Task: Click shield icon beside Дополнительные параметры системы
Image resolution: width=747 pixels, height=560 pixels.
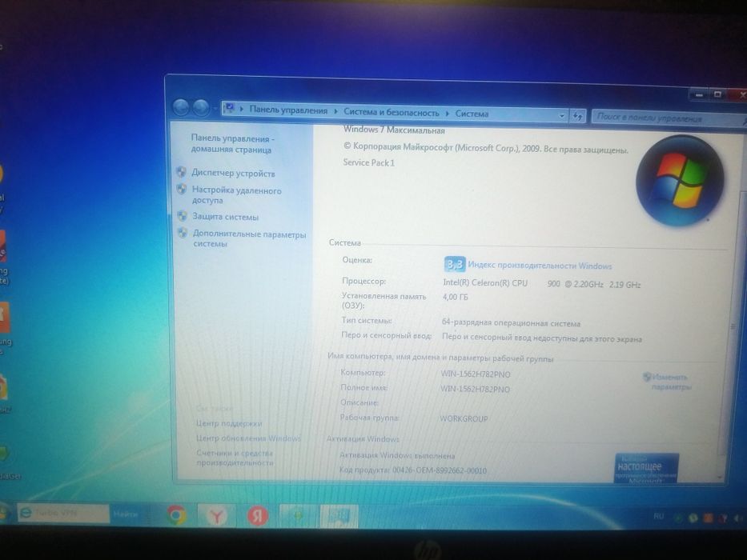Action: click(183, 233)
